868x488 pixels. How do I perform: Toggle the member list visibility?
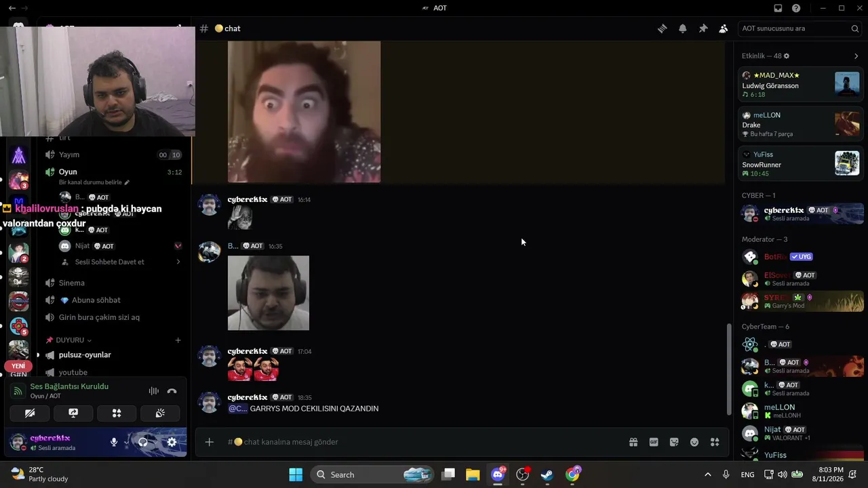click(x=724, y=28)
